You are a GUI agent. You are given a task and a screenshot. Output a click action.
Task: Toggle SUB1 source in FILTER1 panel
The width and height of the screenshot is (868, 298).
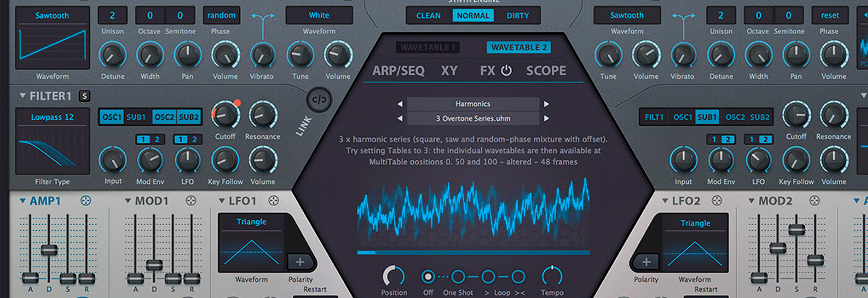click(x=137, y=117)
